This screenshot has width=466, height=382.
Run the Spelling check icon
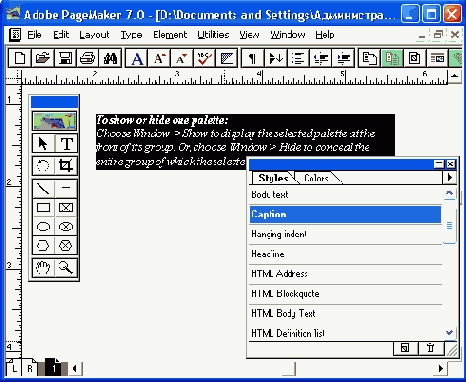coord(204,58)
